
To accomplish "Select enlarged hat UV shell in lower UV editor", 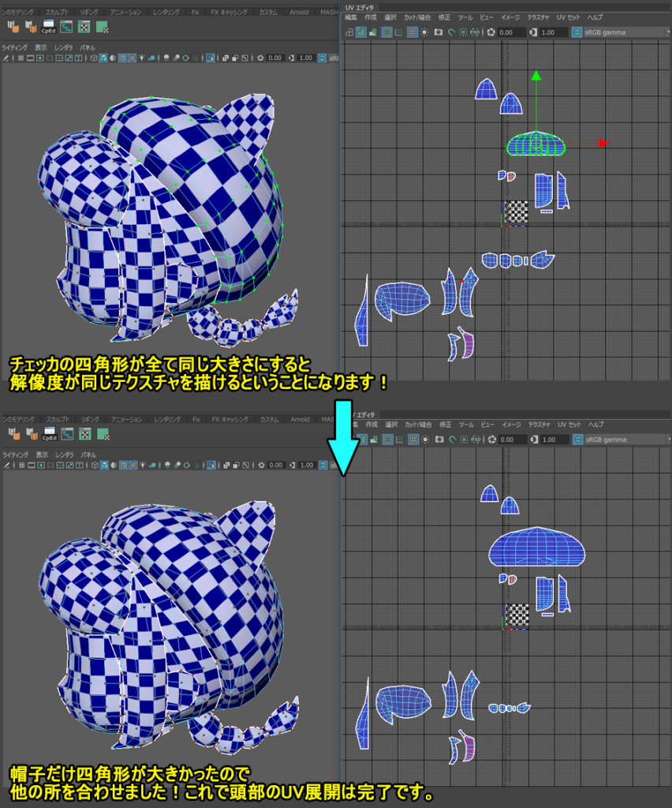I will [536, 548].
